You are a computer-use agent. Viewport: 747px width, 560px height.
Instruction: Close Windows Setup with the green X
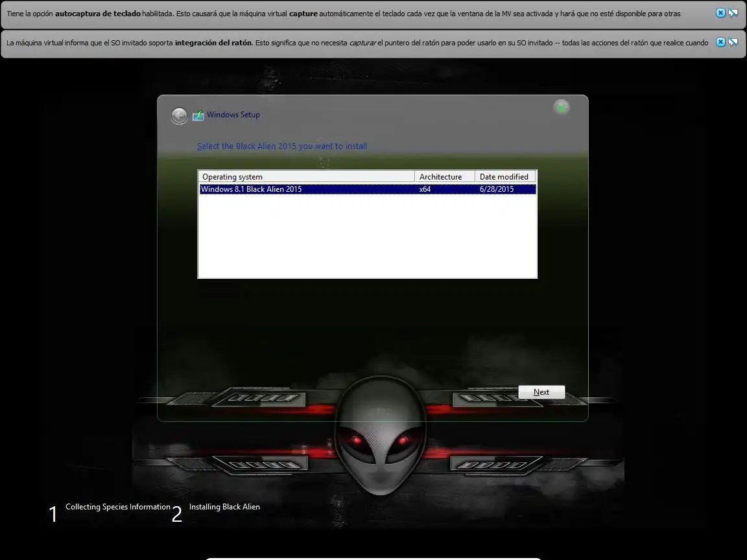561,107
